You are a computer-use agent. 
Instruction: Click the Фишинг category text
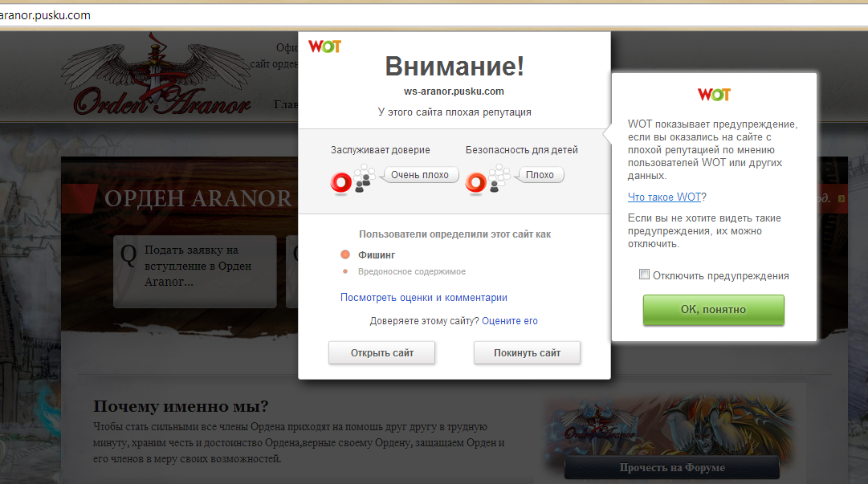[x=377, y=255]
